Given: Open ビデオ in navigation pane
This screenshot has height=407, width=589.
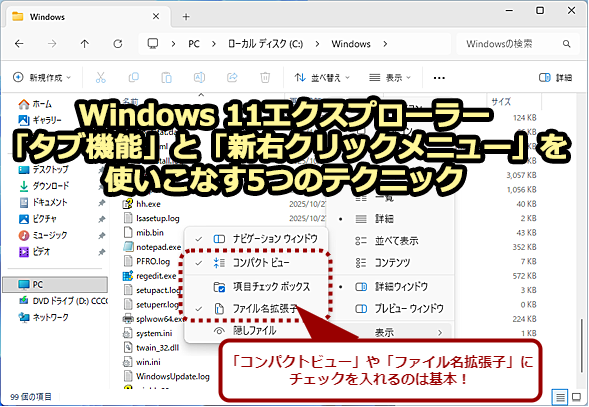Looking at the screenshot, I should [35, 251].
